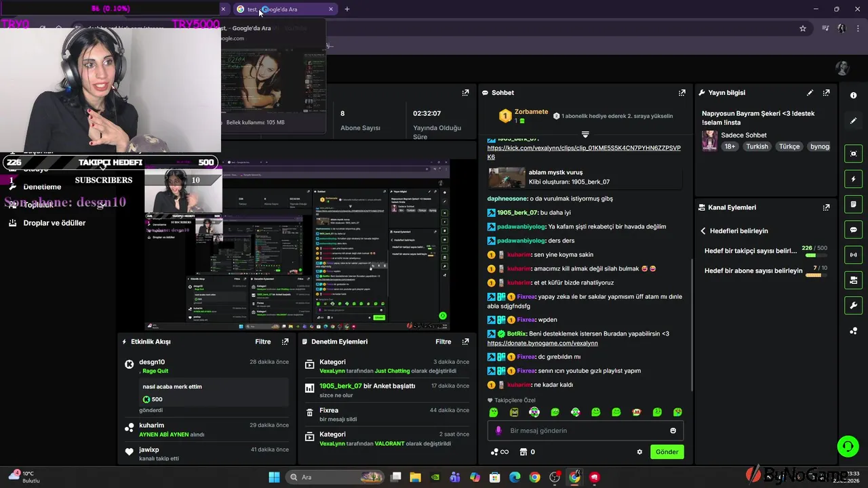Open the Windows Start menu
Screen dimensions: 868x488
click(x=274, y=477)
